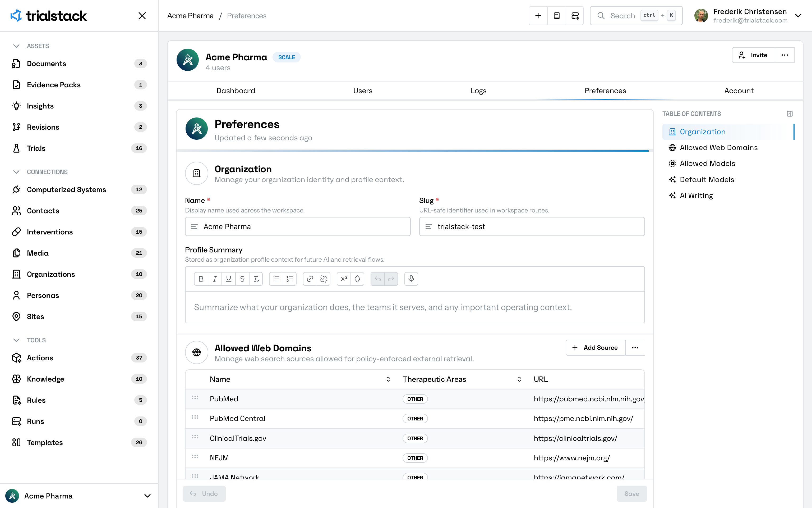This screenshot has width=812, height=508.
Task: Open the user account dropdown chevron
Action: point(798,16)
